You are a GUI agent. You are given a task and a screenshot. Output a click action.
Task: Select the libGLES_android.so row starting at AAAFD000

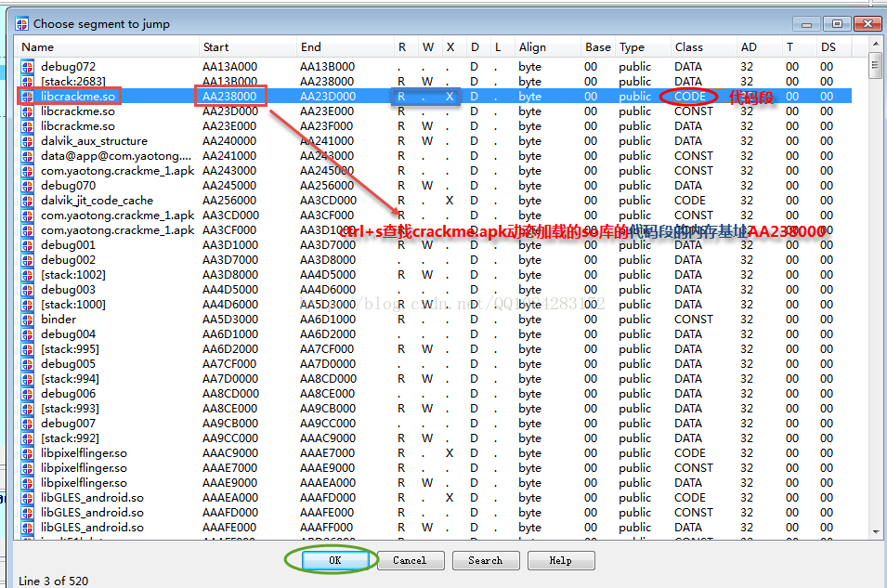(x=434, y=513)
